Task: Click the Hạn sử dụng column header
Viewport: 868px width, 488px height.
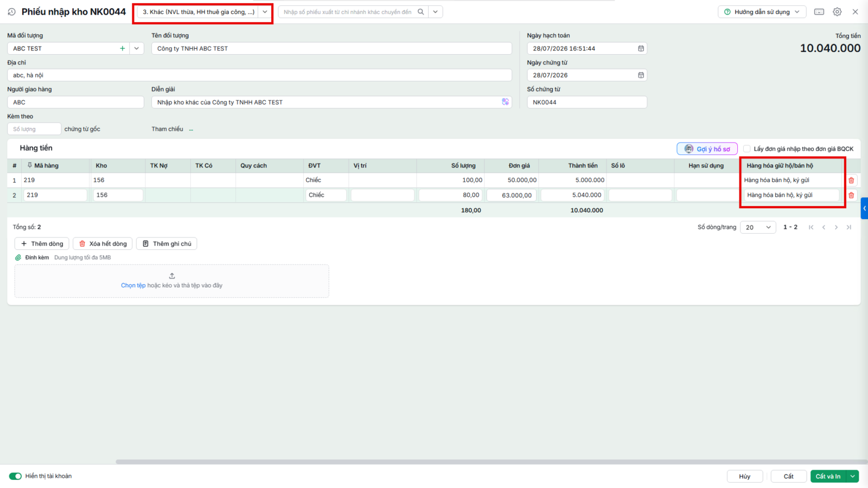Action: (706, 165)
